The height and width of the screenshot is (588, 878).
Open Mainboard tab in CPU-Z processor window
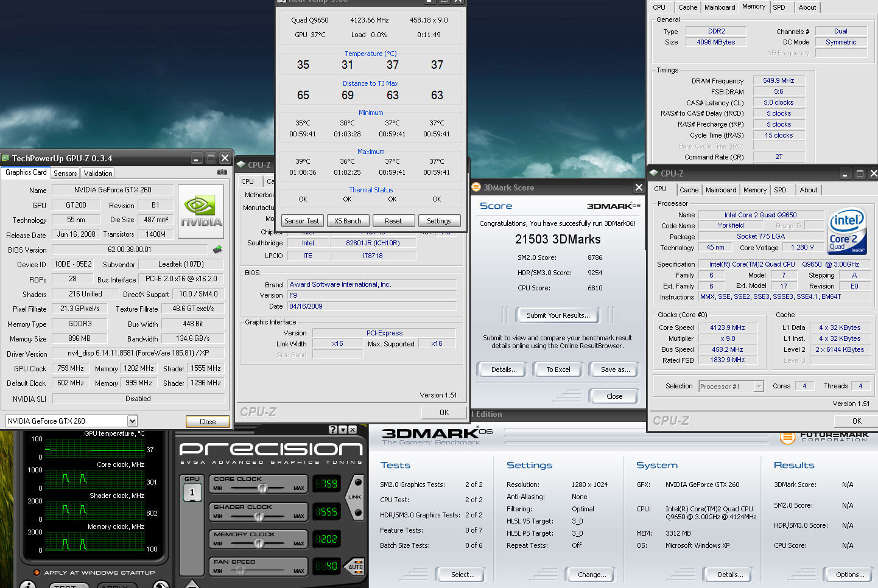coord(721,190)
